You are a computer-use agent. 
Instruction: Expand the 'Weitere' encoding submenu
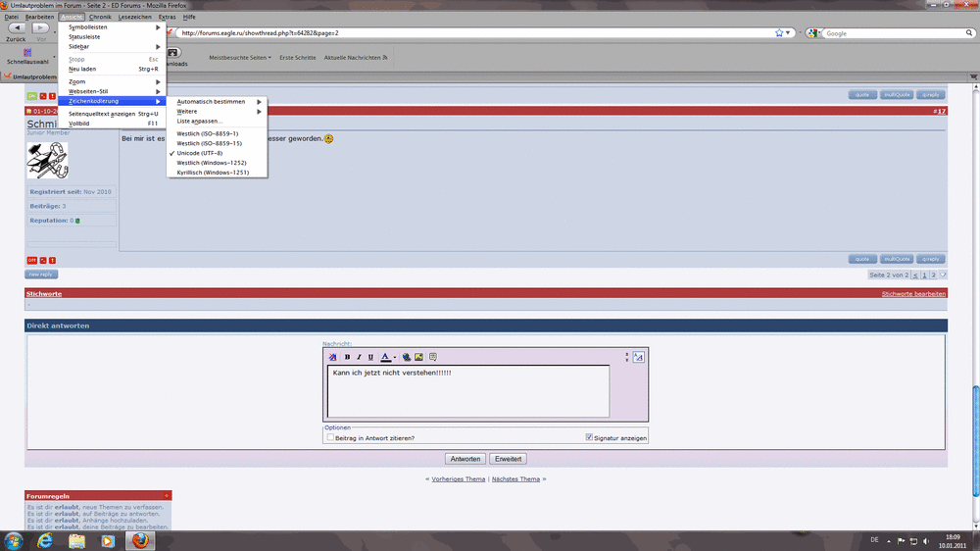(217, 112)
